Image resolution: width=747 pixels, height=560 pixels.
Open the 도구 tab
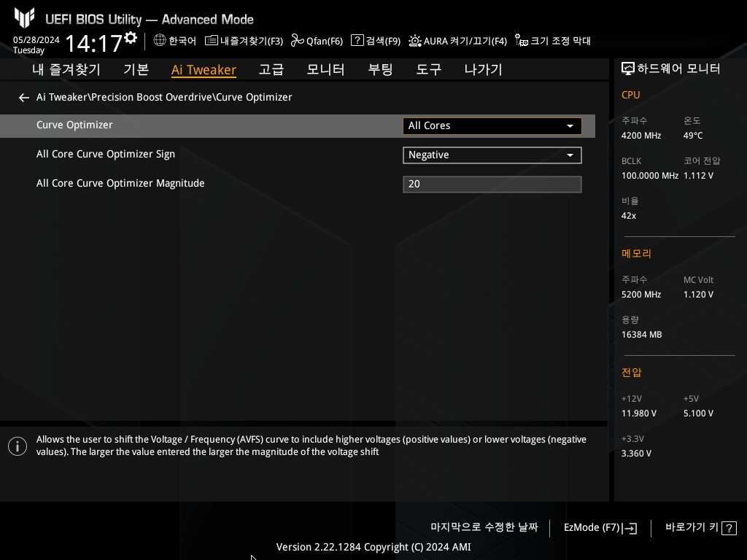(429, 69)
